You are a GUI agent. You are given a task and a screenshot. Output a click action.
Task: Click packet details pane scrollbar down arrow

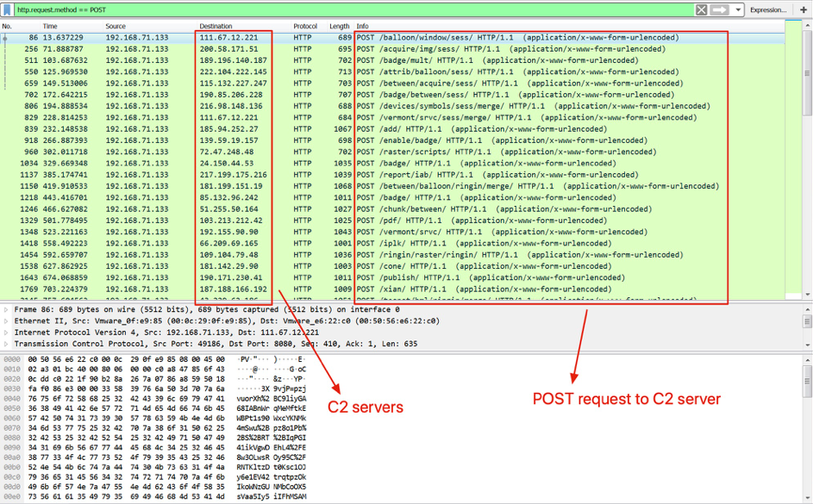tap(807, 345)
